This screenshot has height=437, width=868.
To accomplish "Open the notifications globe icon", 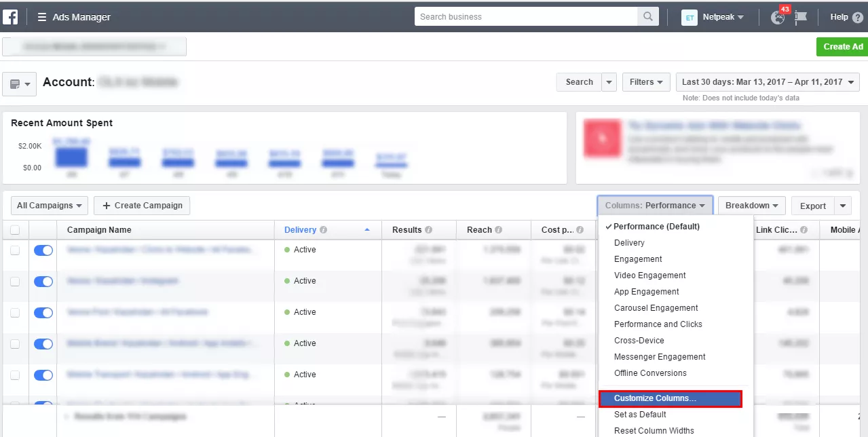I will [x=778, y=18].
